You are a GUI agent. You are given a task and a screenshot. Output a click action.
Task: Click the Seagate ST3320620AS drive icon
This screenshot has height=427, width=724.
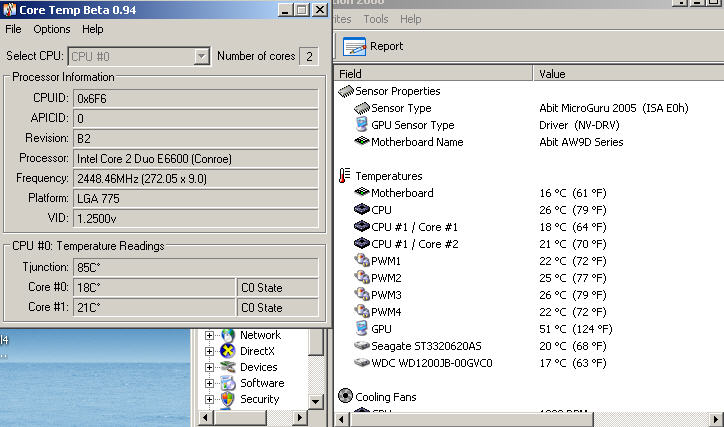coord(362,345)
